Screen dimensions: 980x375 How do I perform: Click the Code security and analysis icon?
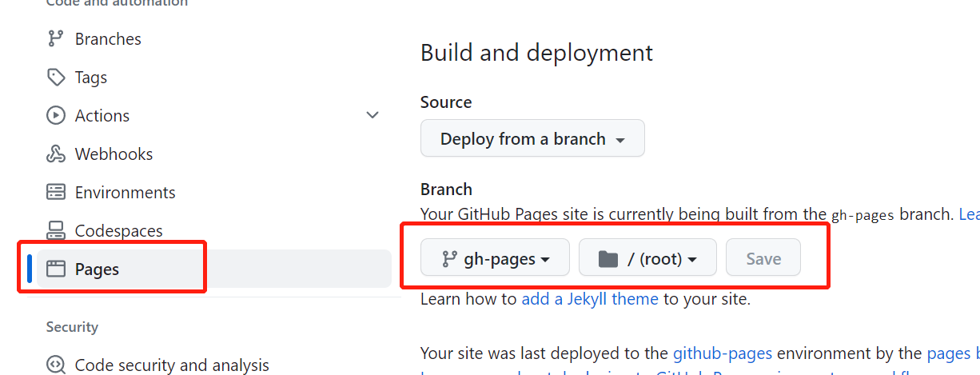[x=55, y=365]
